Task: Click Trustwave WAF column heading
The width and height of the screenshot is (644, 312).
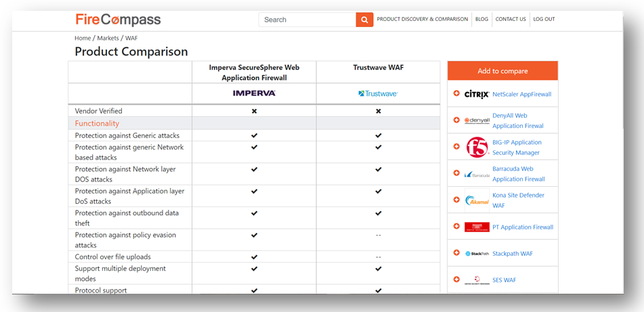Action: [x=379, y=67]
